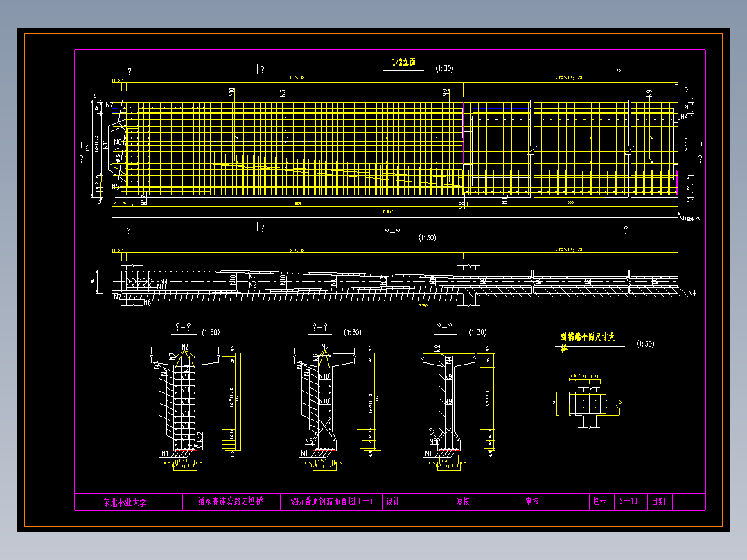Click the N11 rebar label left of elevation
Screen dimensions: 747x560
(x=105, y=145)
